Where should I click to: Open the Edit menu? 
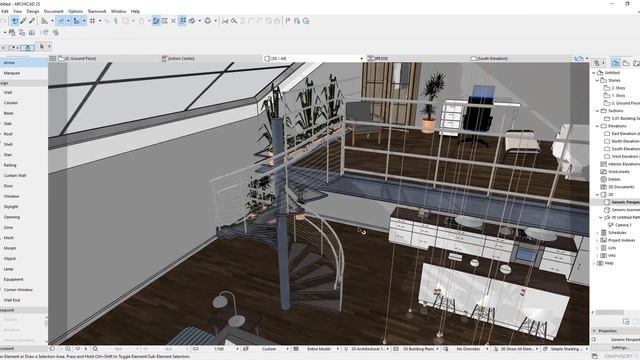4,11
